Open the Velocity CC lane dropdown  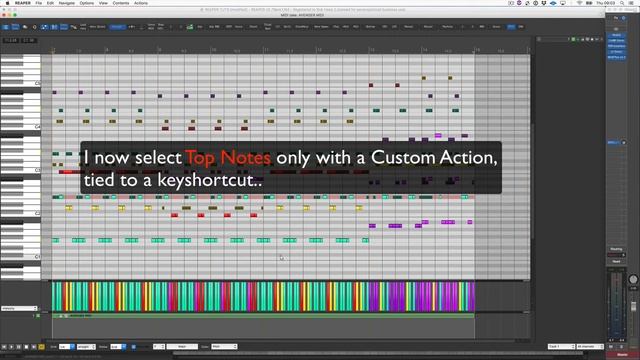tap(19, 308)
